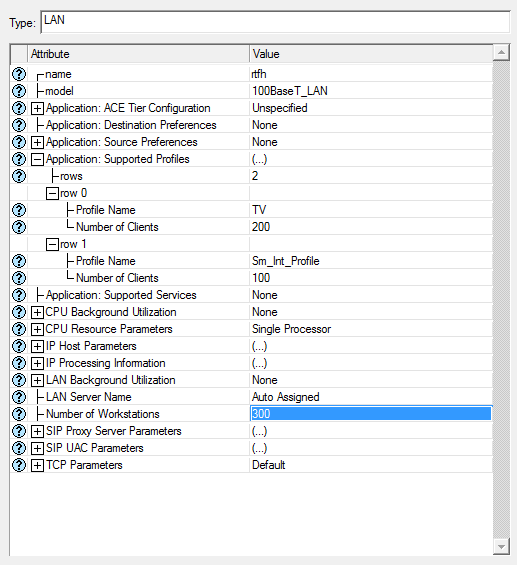Expand IP Processing Information
The image size is (517, 565).
(x=37, y=364)
